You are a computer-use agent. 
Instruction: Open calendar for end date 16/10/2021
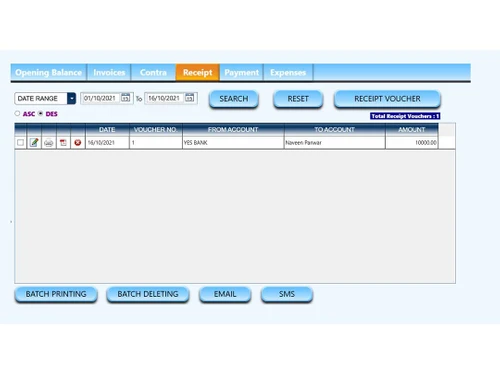coord(189,98)
